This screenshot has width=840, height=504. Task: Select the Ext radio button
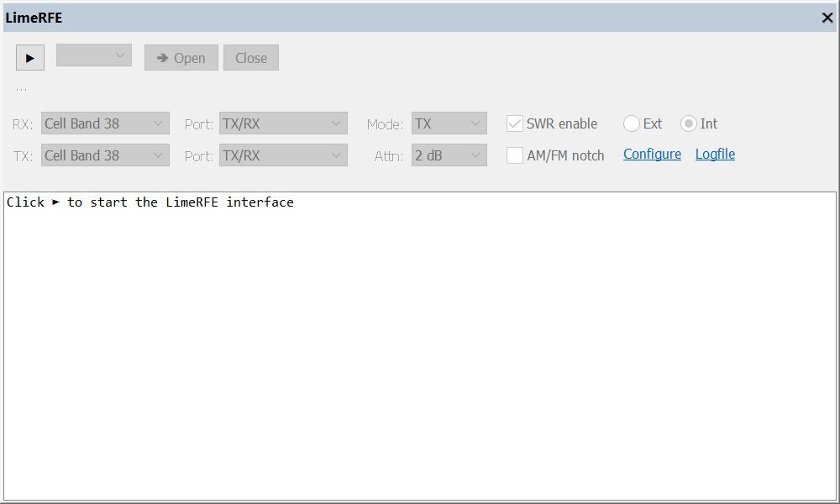pos(632,123)
